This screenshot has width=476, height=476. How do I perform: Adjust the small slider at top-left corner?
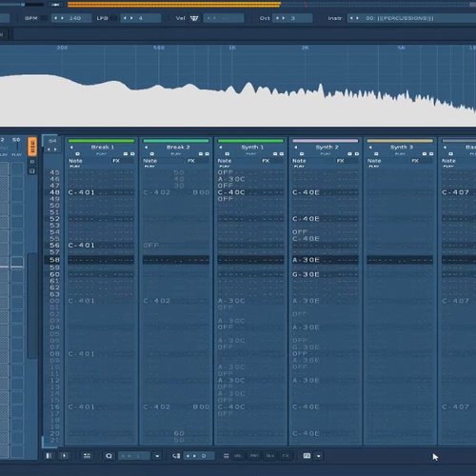(22, 5)
